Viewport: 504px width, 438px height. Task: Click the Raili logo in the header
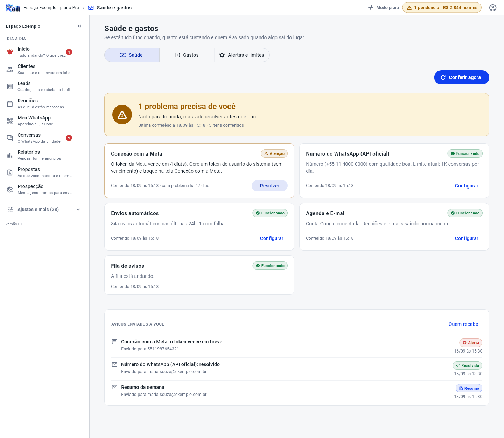point(13,8)
